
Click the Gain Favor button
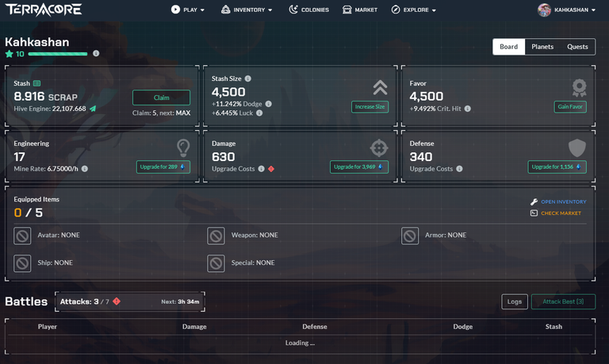point(570,107)
